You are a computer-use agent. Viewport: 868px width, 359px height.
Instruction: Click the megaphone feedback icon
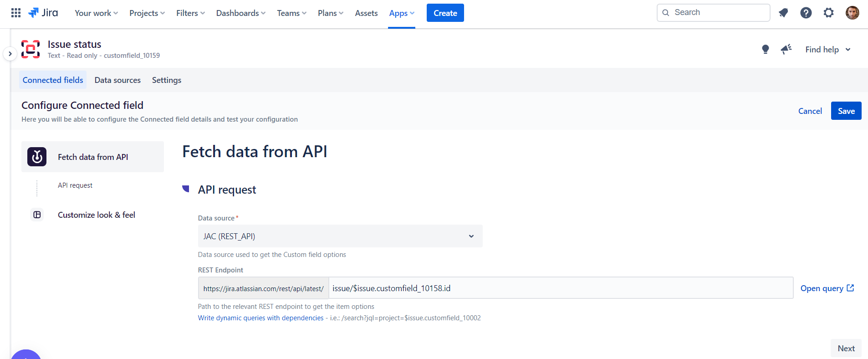click(x=786, y=49)
